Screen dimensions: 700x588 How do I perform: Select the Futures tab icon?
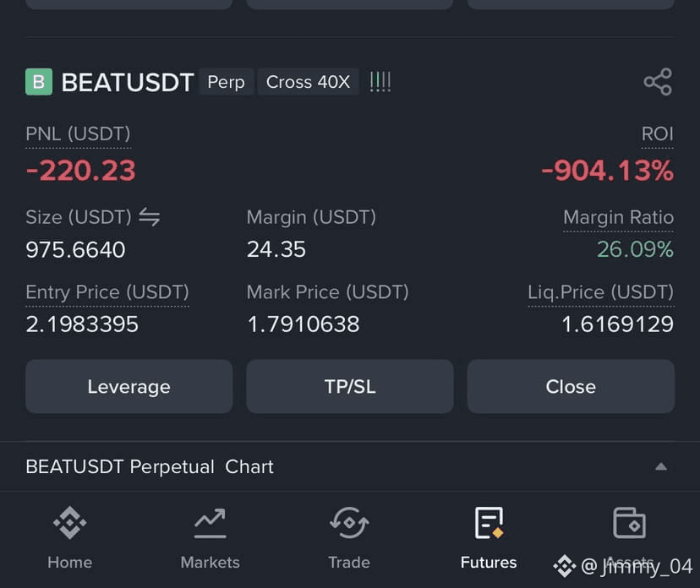tap(489, 522)
